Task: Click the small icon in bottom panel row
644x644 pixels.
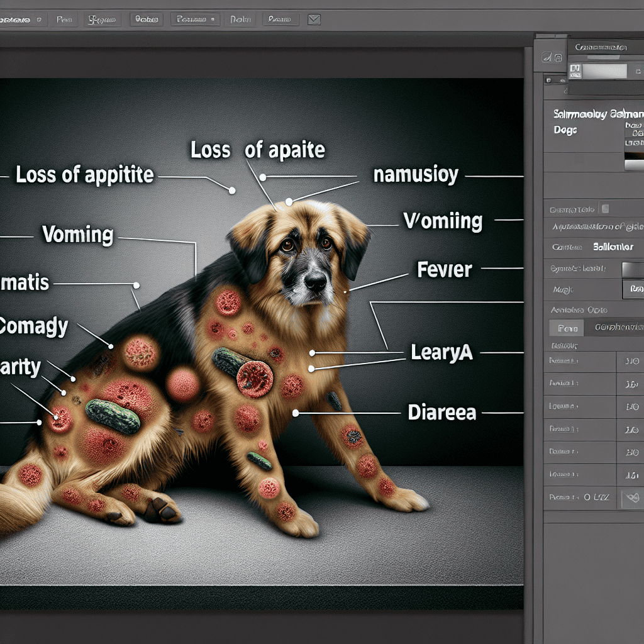Action: (x=629, y=499)
